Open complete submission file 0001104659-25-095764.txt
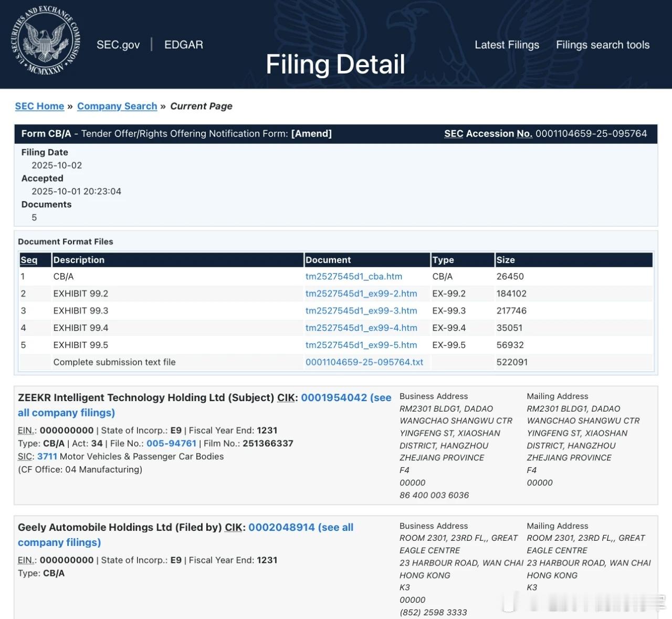 pyautogui.click(x=364, y=362)
